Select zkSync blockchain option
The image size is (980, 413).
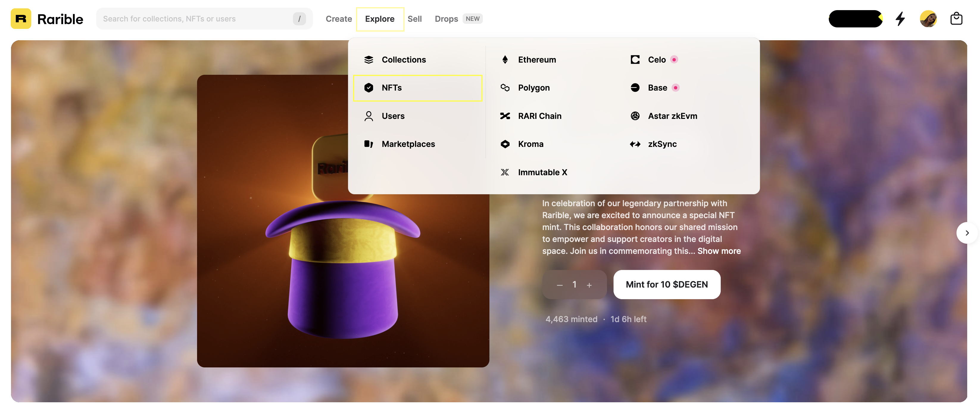[662, 144]
